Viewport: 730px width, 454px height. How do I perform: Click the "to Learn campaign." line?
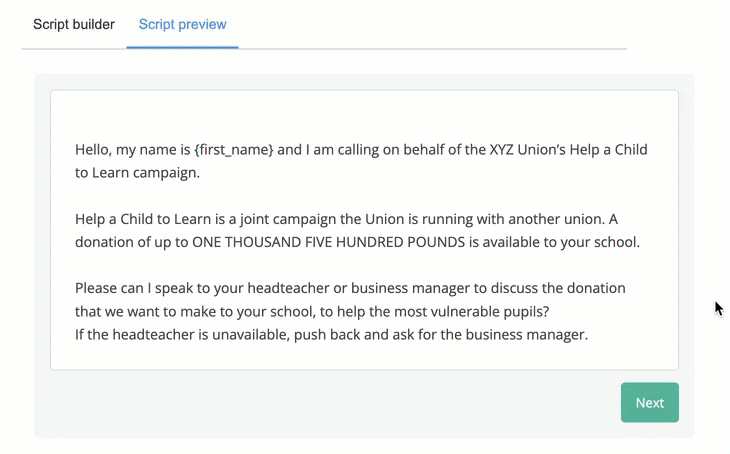[x=137, y=173]
